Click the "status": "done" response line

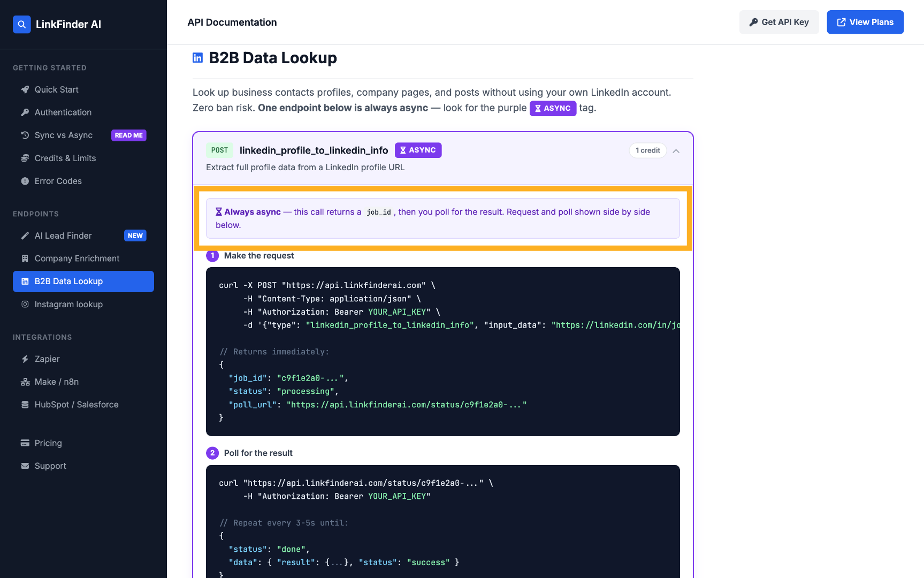click(x=269, y=549)
